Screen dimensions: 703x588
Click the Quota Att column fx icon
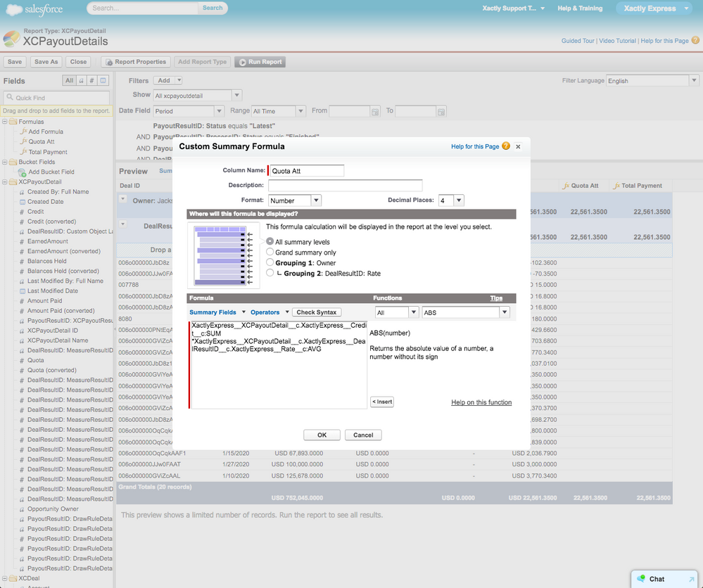(566, 186)
